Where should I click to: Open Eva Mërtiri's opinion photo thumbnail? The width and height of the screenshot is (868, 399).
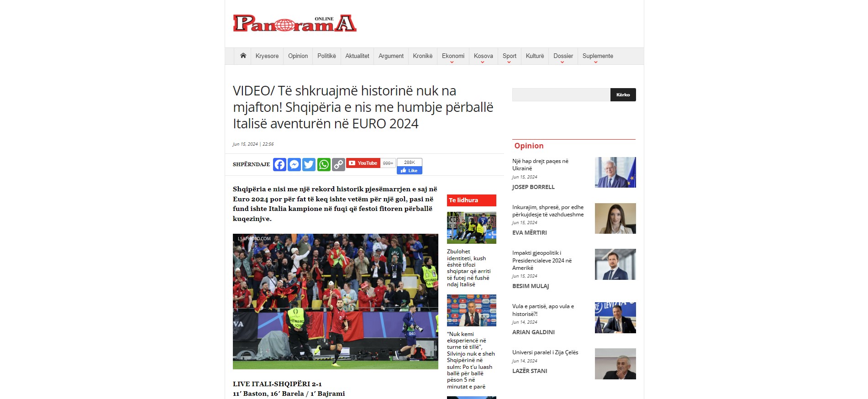615,219
